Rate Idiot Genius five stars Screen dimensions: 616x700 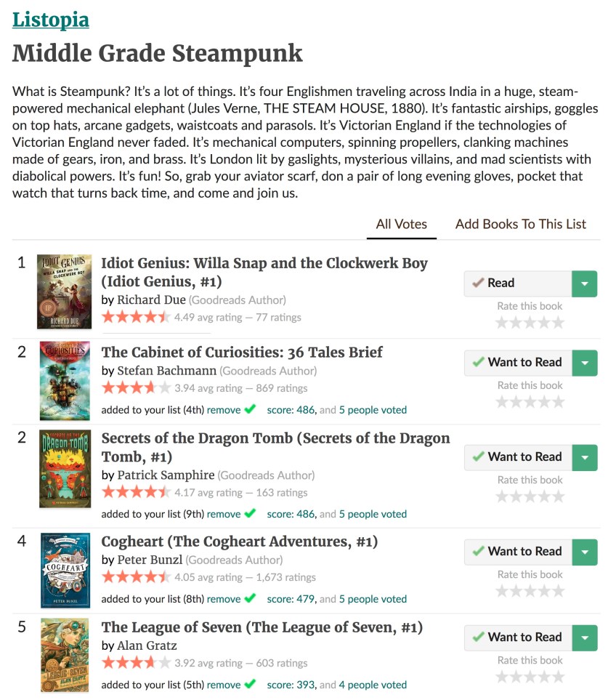tap(558, 322)
